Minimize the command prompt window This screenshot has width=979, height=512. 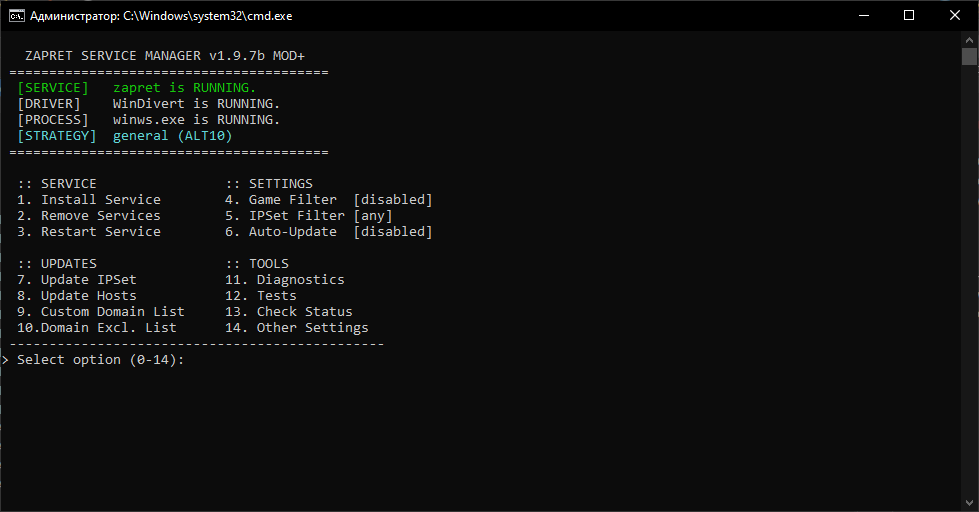pos(862,15)
